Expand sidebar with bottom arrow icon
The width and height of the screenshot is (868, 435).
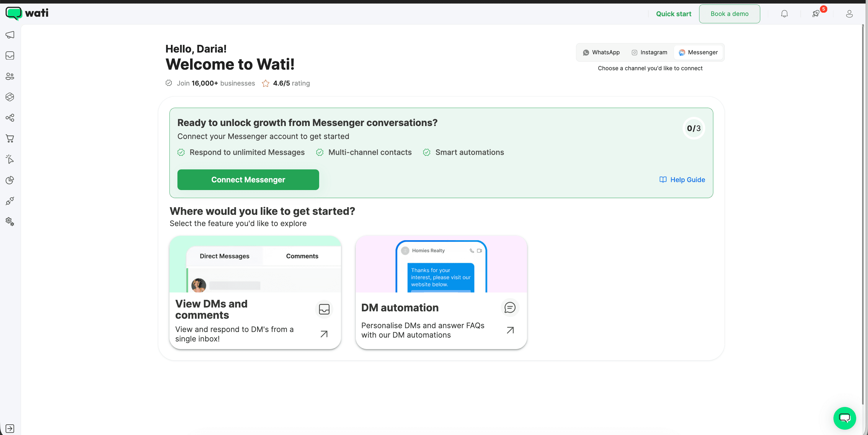[x=10, y=428]
